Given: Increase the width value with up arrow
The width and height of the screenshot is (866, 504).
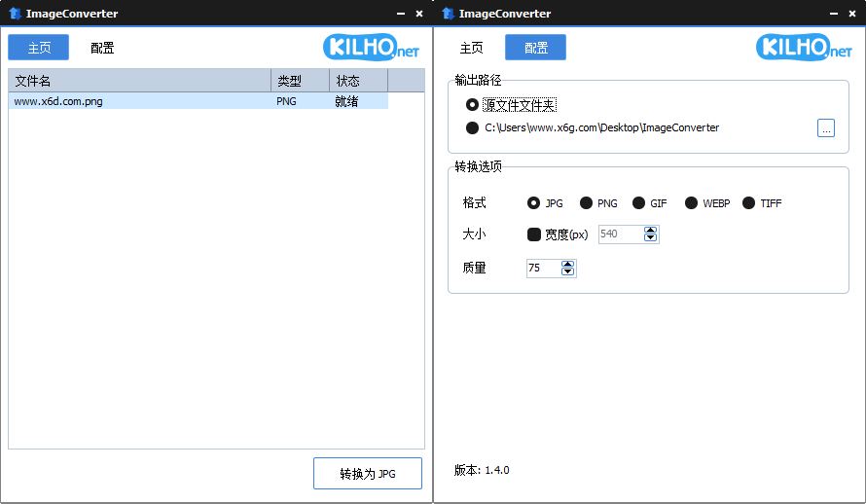Looking at the screenshot, I should (651, 230).
